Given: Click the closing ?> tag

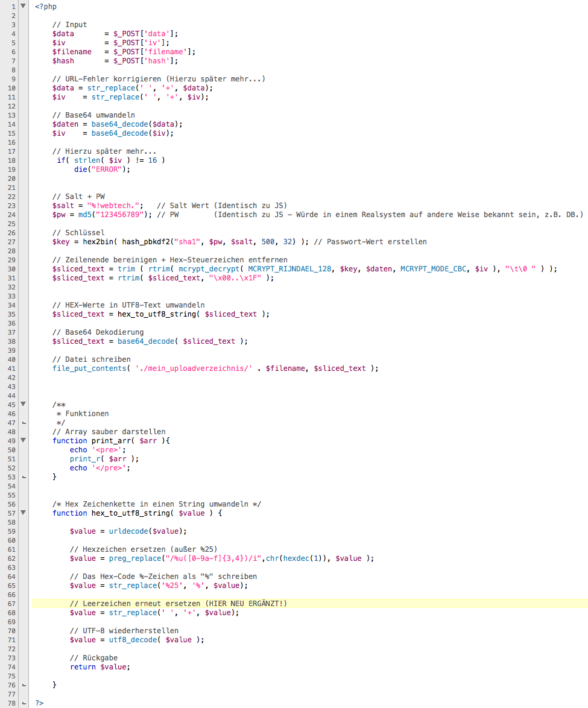Looking at the screenshot, I should tap(39, 703).
